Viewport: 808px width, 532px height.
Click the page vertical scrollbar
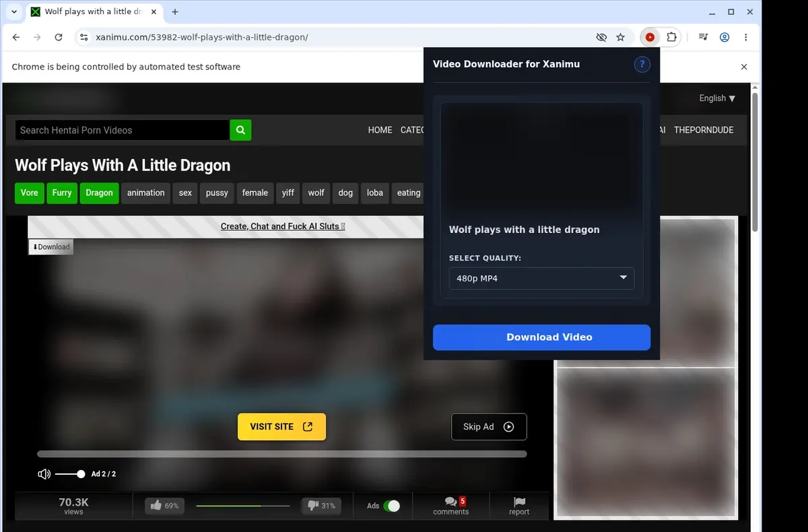pos(755,162)
